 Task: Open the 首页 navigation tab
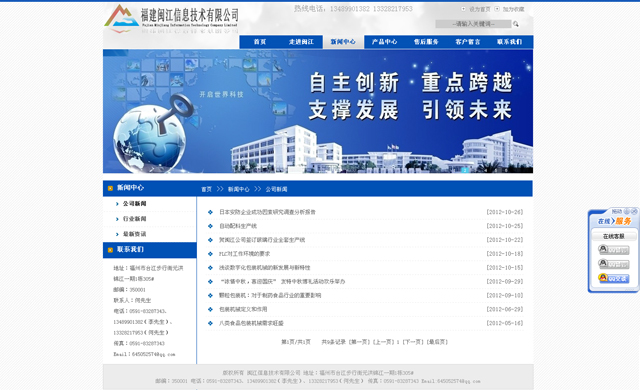pos(260,42)
